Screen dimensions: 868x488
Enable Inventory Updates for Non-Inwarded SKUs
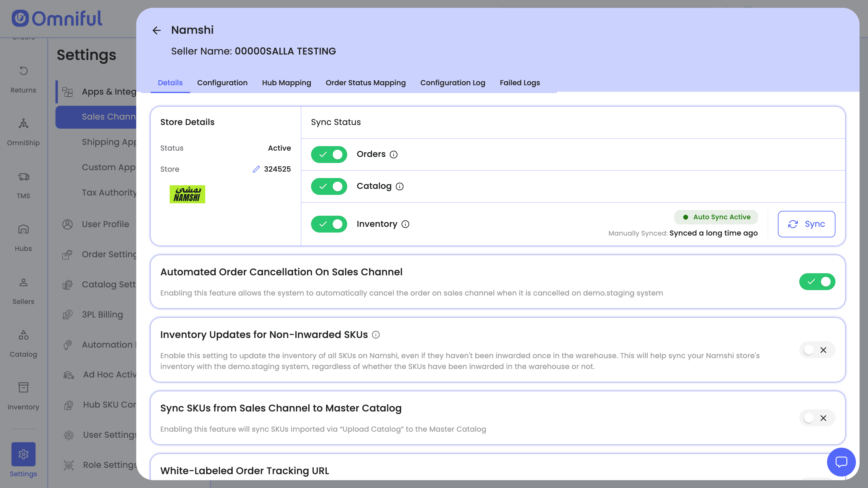click(x=817, y=350)
